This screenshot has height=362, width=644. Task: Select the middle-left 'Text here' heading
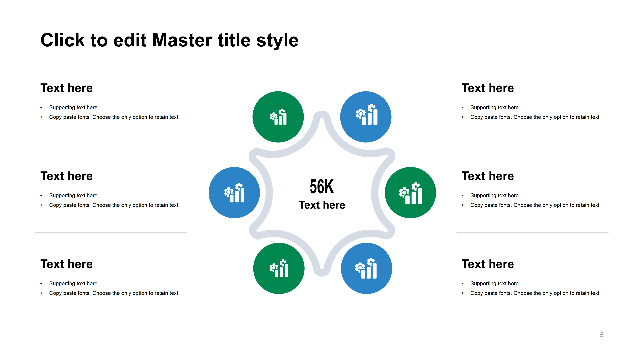tap(67, 176)
